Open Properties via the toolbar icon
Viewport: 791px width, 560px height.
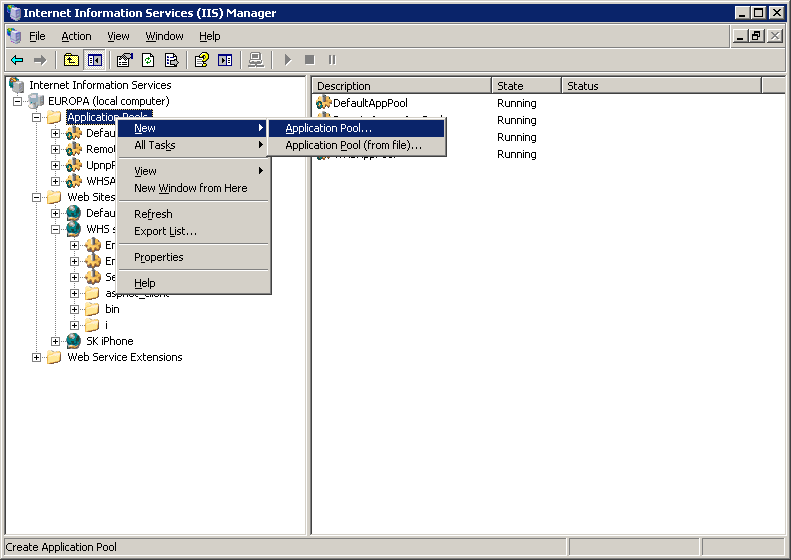point(124,61)
